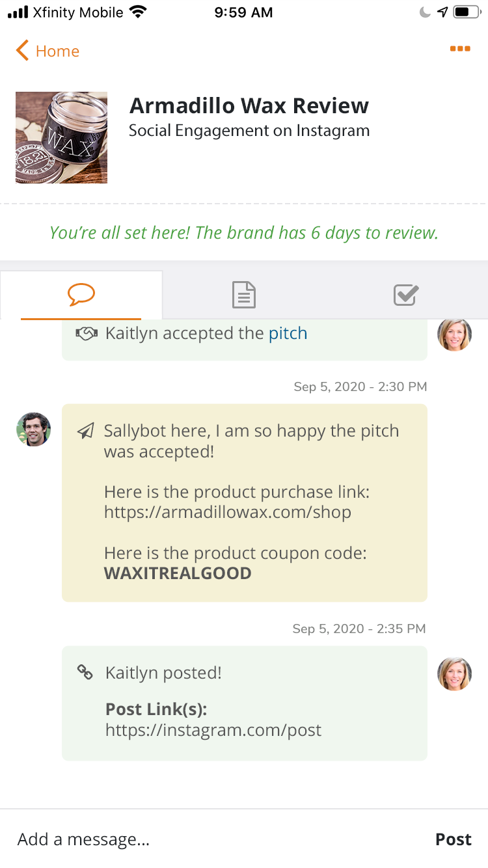Open the checkmark tasks tab
Screen dimensions: 488x868
point(406,295)
